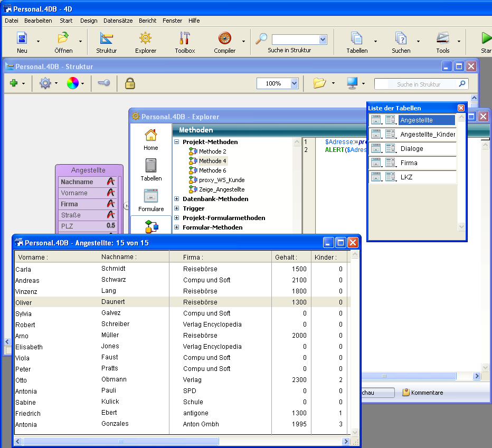Expand the Trigger tree node
Image resolution: width=492 pixels, height=448 pixels.
(176, 208)
